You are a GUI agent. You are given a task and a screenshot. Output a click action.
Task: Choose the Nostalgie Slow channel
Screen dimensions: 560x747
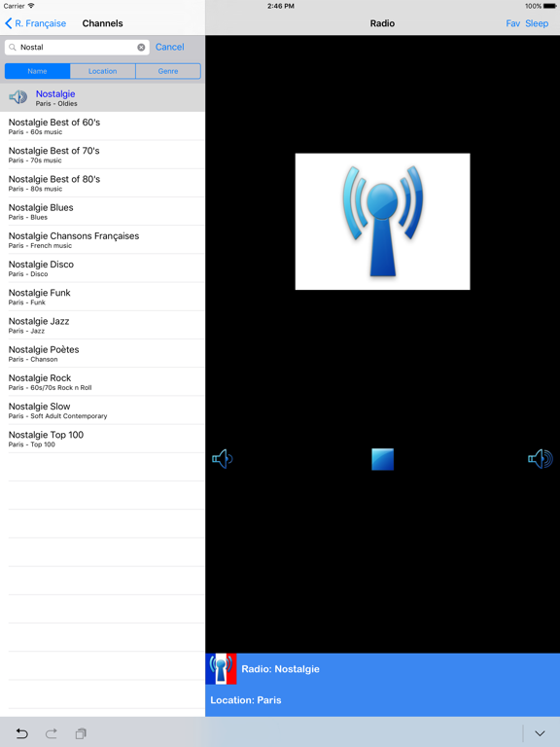tap(102, 410)
